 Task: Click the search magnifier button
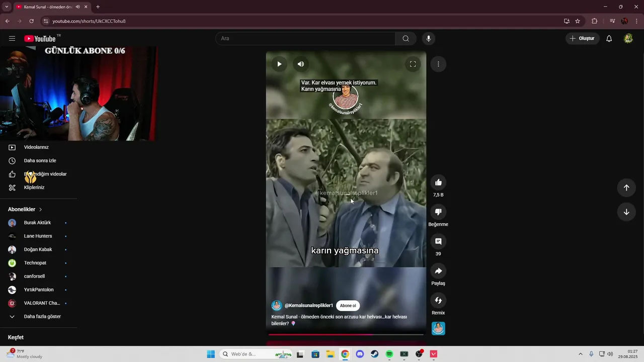click(406, 38)
